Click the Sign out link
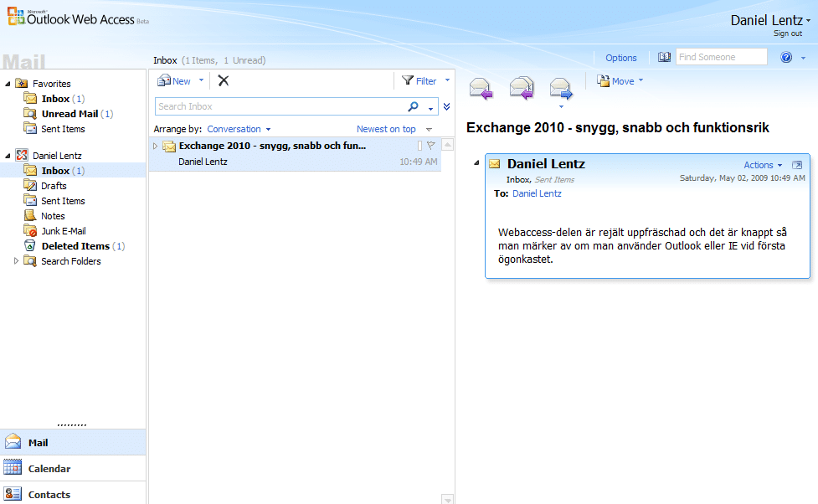818x504 pixels. click(787, 33)
